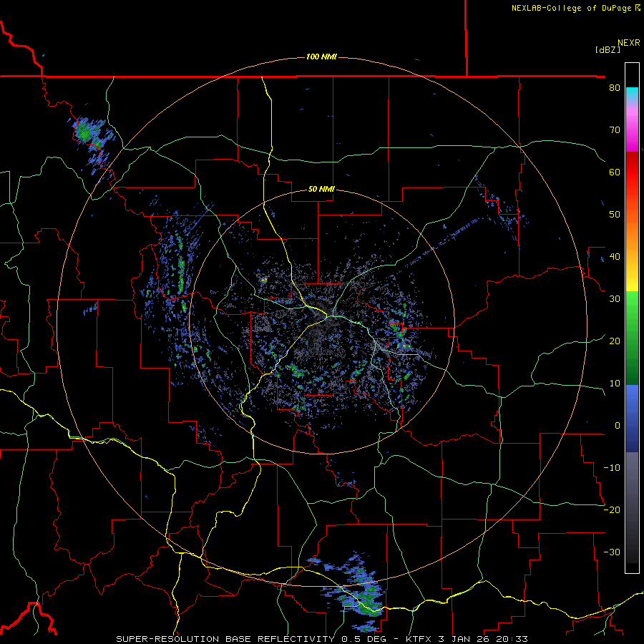
Task: Click the 10 dBZ scale value
Action: click(615, 384)
